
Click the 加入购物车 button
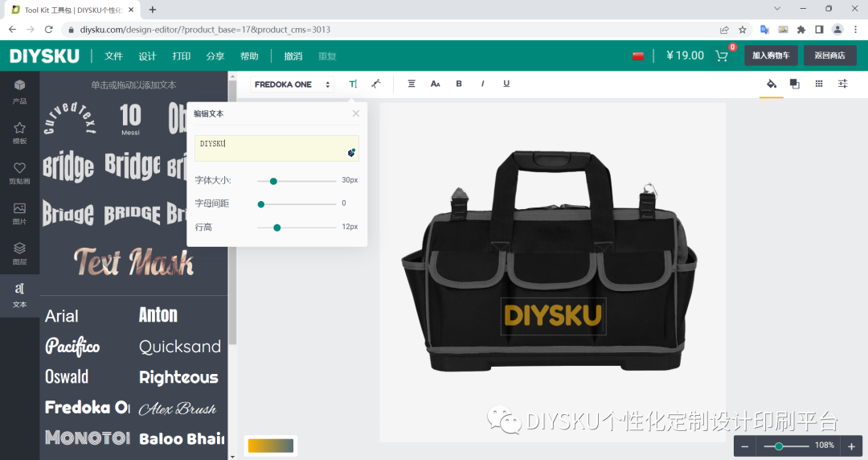coord(771,55)
